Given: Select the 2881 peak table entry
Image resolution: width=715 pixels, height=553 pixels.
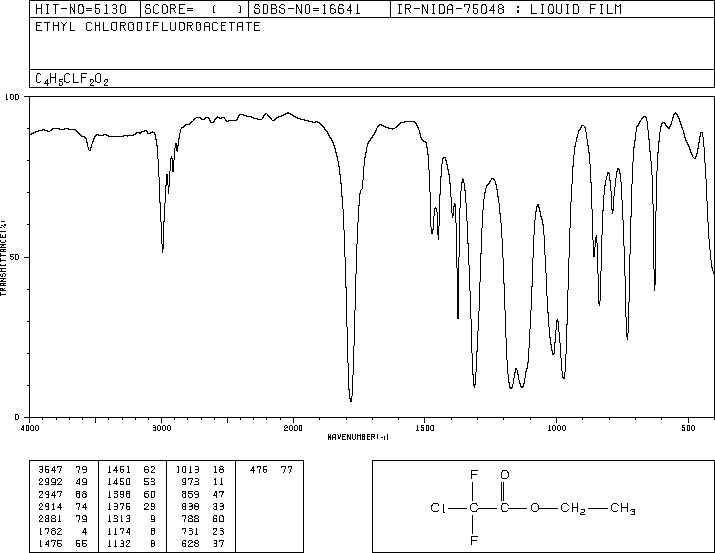Looking at the screenshot, I should pyautogui.click(x=63, y=519).
